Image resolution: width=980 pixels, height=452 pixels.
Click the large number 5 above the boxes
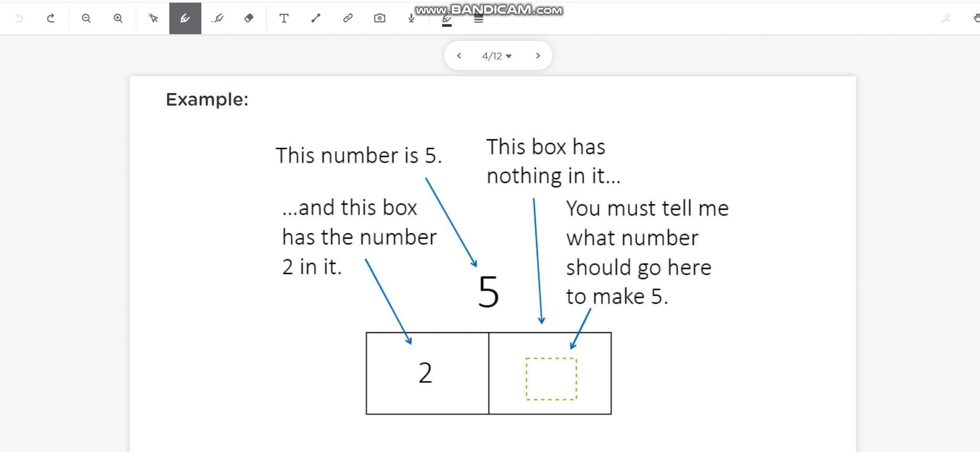pyautogui.click(x=488, y=292)
